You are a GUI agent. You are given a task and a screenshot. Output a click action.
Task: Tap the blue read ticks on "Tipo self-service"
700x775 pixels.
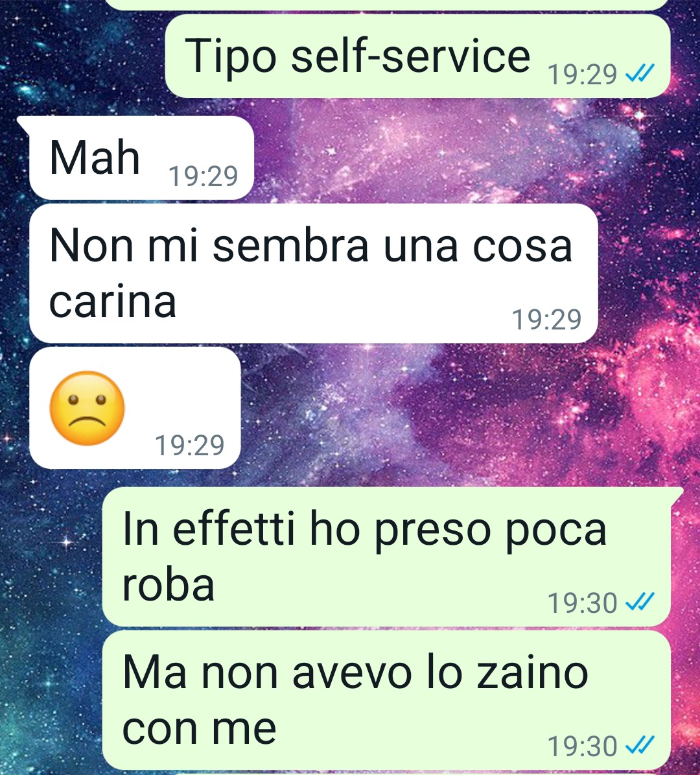point(640,74)
